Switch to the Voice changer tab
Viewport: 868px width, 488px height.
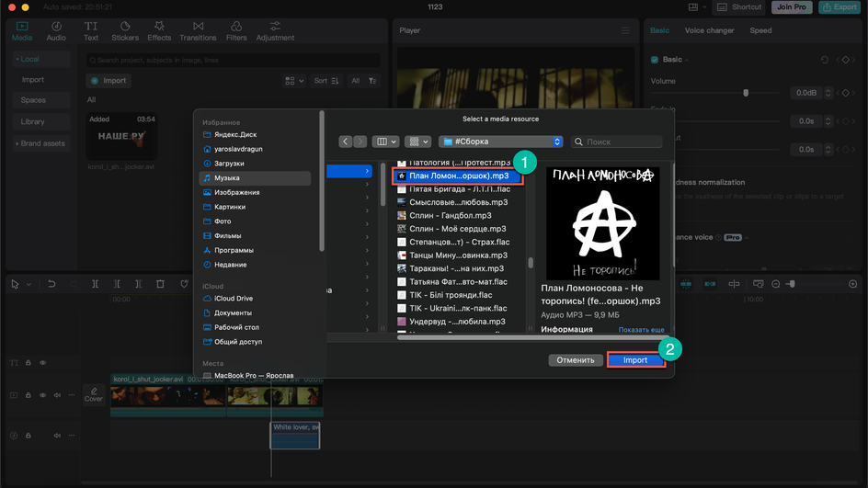pos(709,30)
